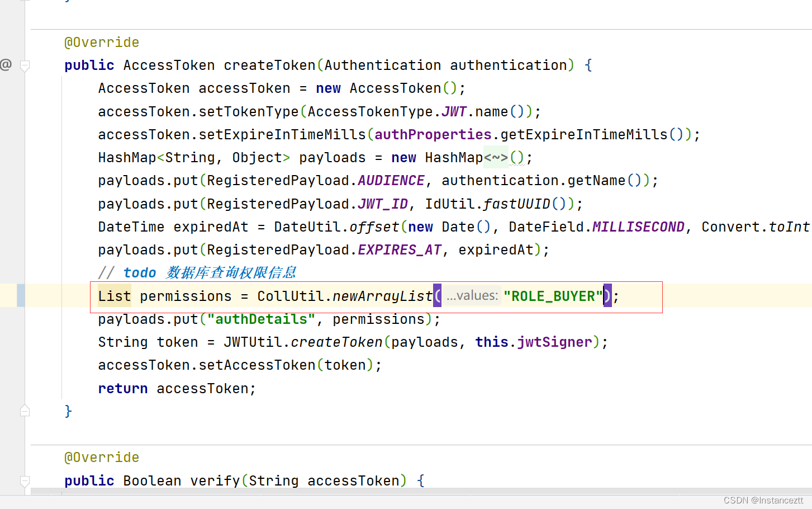
Task: Click the return keyword
Action: click(x=123, y=389)
